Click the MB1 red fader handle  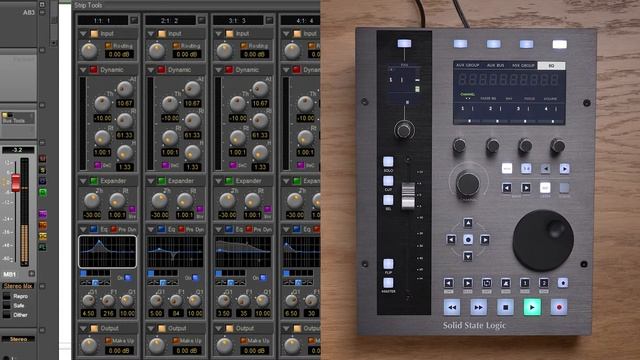tap(16, 182)
